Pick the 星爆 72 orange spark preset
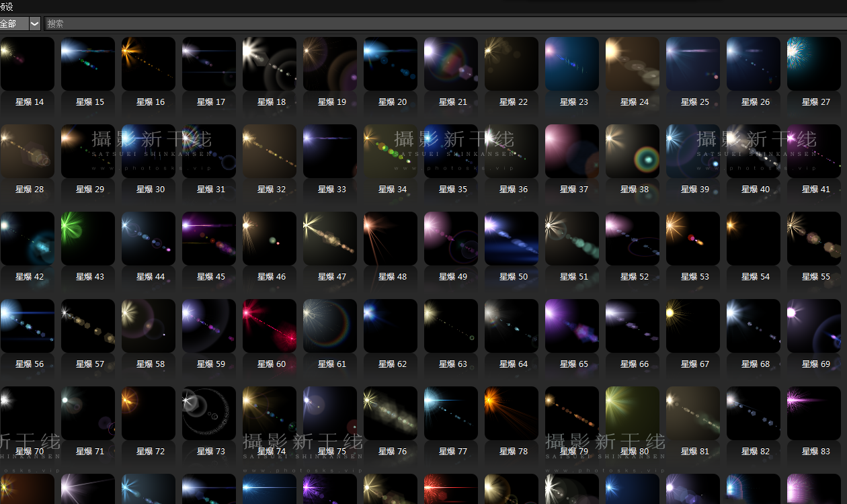The width and height of the screenshot is (847, 504). click(149, 413)
